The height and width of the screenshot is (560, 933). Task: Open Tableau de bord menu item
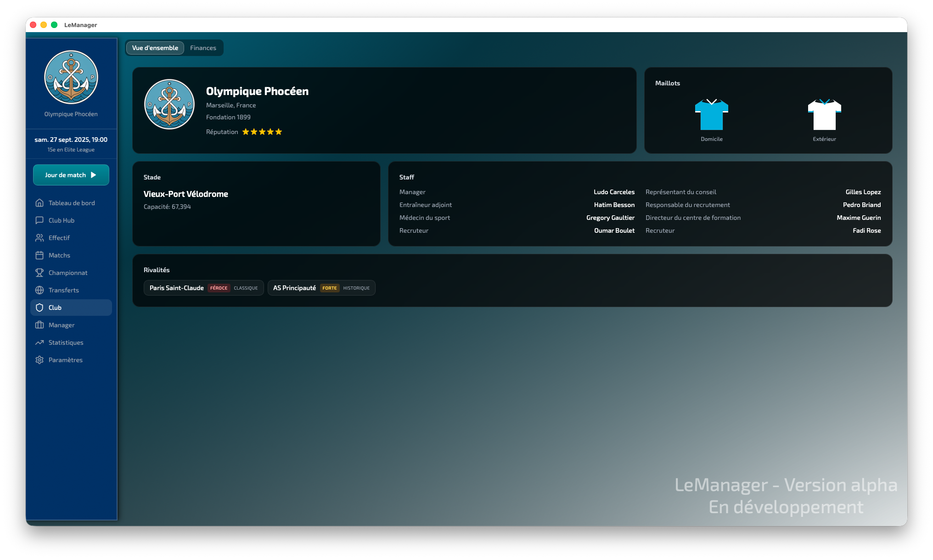tap(71, 203)
